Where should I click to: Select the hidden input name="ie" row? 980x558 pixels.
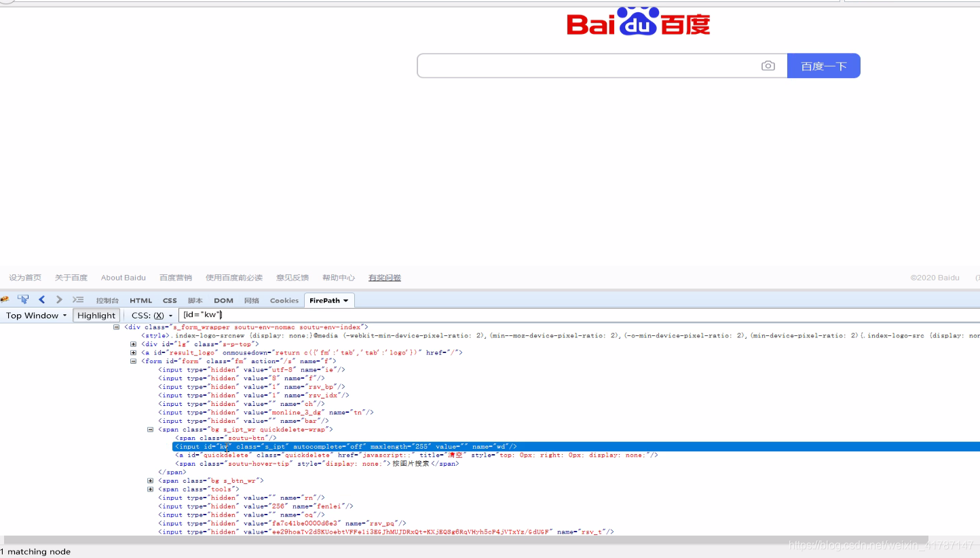[252, 370]
